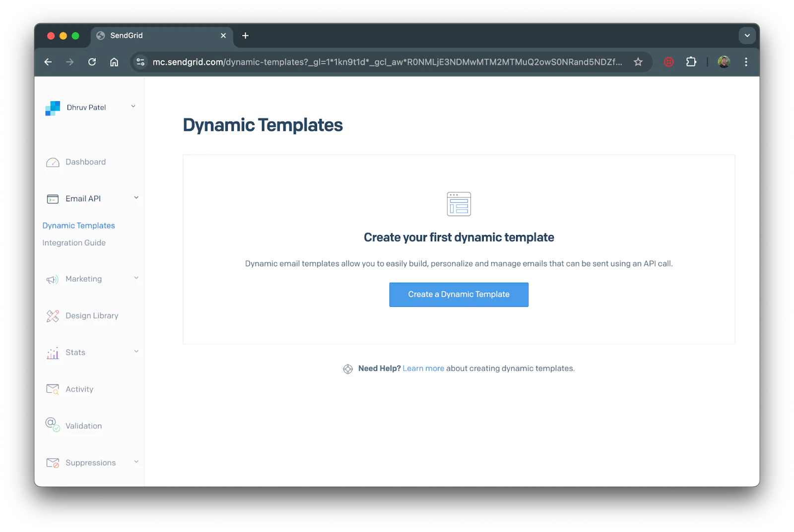Open Integration Guide in the sidebar
794x532 pixels.
74,243
